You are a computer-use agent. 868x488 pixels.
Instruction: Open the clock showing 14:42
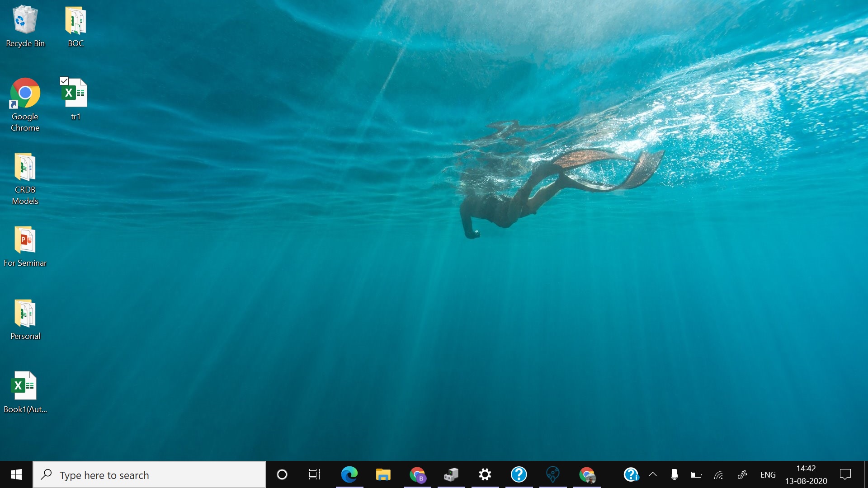pos(806,474)
